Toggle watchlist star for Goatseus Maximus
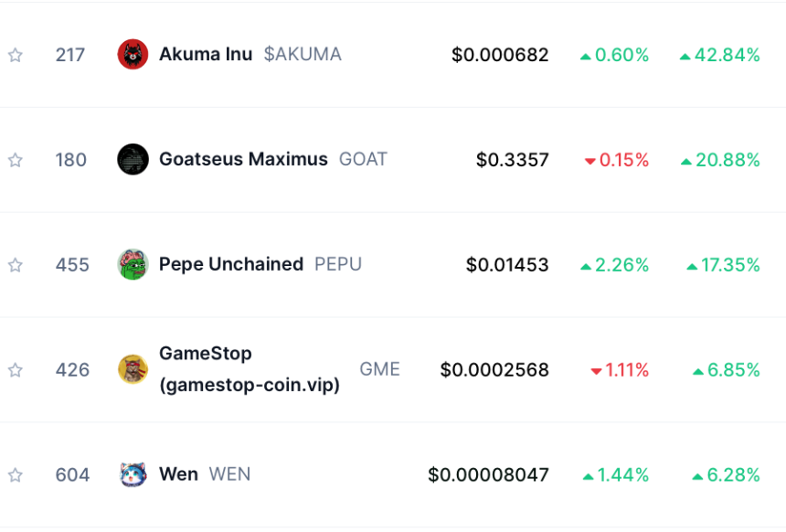The width and height of the screenshot is (786, 532). 15,160
